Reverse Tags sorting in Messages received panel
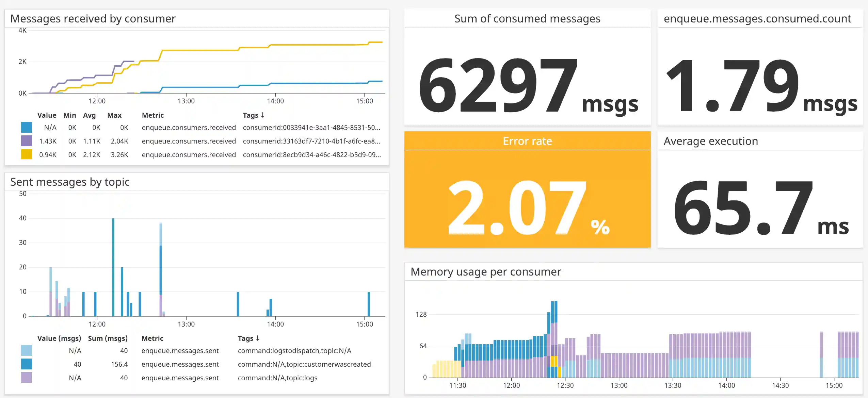868x398 pixels. click(x=263, y=115)
